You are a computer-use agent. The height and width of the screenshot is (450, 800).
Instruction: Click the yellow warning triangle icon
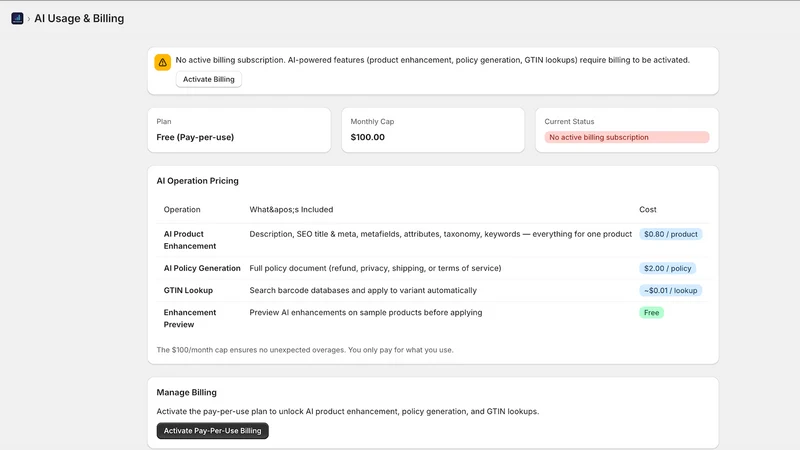coord(162,62)
